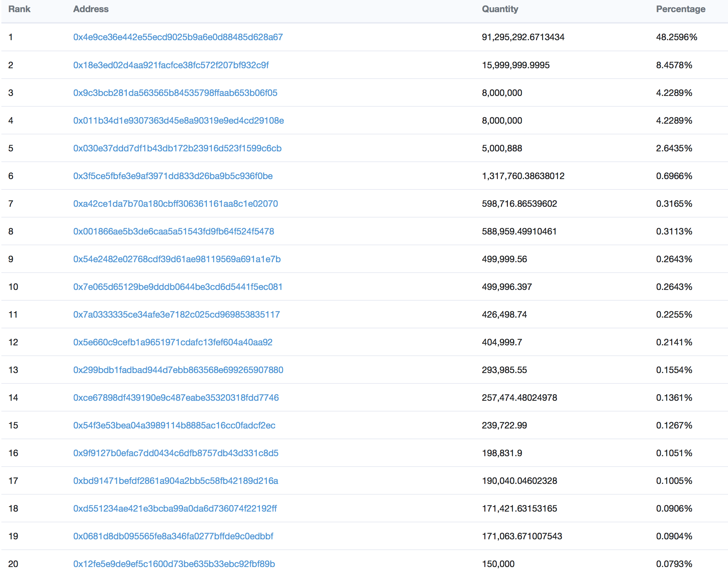Open address starting 0xce67898df439

point(176,398)
